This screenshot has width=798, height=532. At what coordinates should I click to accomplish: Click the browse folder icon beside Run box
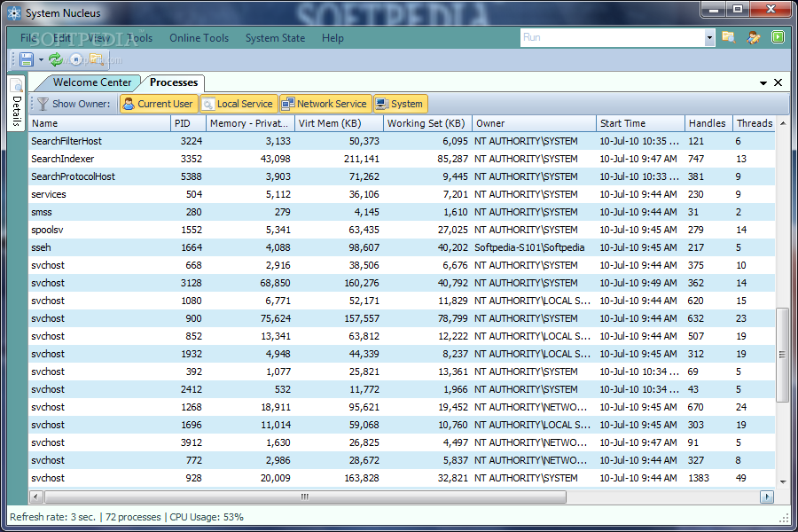click(x=729, y=37)
